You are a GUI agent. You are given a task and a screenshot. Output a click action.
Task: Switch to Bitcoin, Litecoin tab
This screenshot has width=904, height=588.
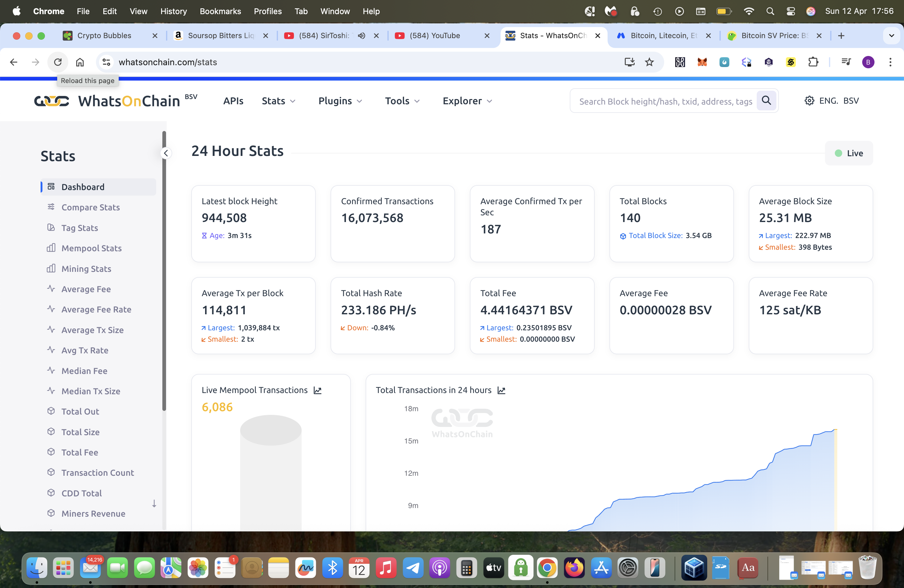[664, 35]
